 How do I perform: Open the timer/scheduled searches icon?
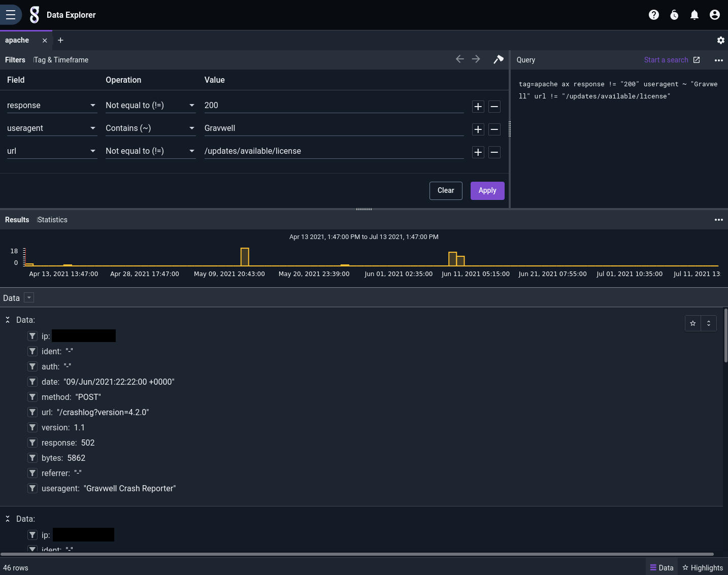pos(674,15)
